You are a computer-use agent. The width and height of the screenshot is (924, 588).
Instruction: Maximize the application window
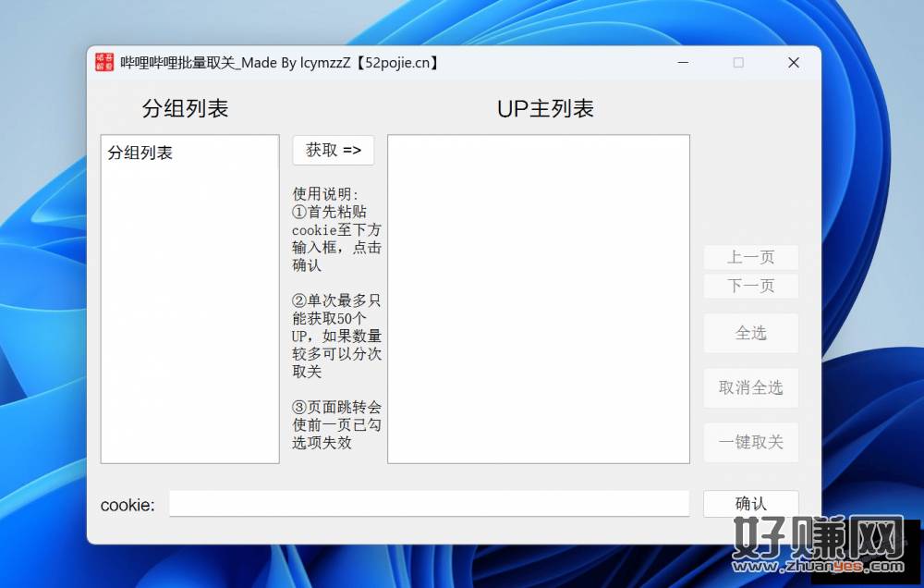tap(738, 63)
